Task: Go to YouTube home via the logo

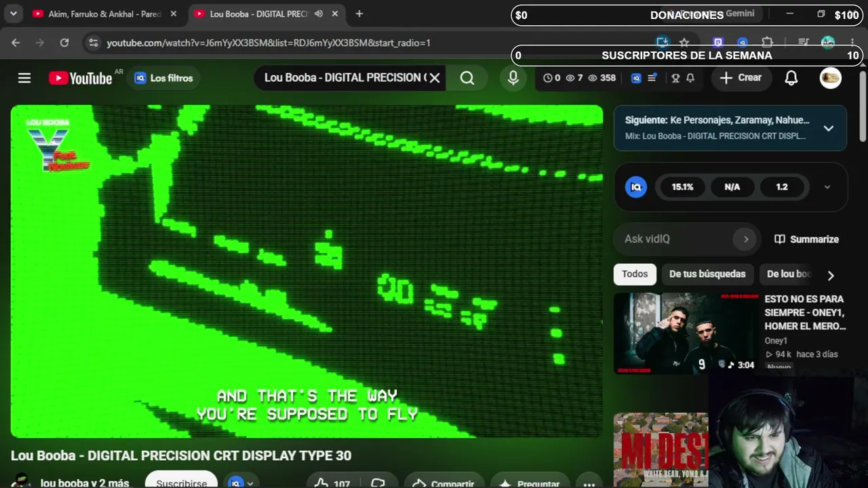Action: tap(81, 78)
